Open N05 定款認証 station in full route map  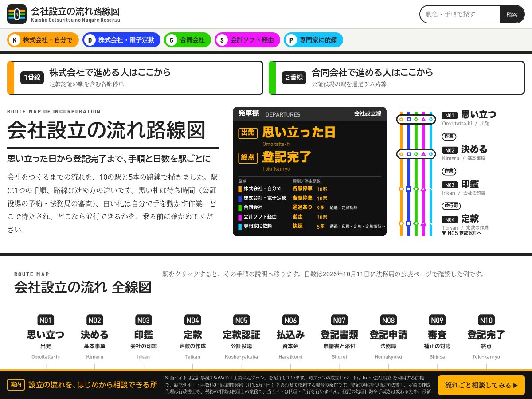pyautogui.click(x=242, y=337)
